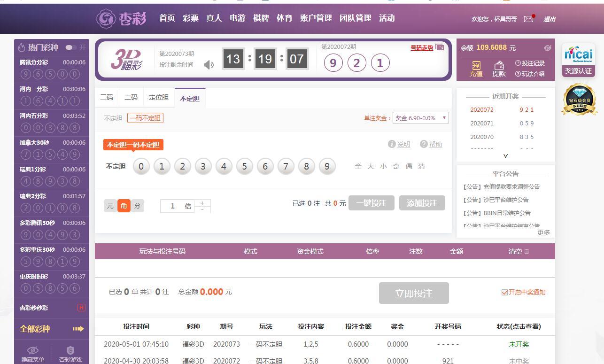Select odd numbers with 奇
The image size is (604, 364).
396,166
